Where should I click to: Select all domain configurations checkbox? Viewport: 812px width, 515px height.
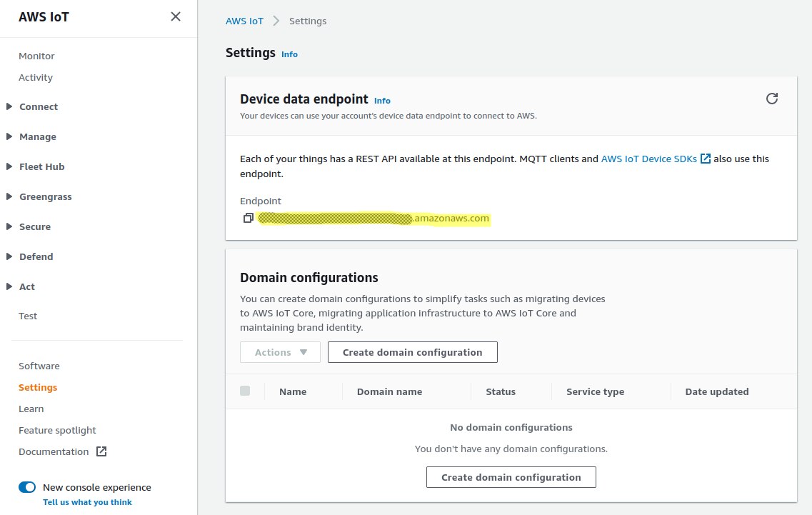click(245, 391)
